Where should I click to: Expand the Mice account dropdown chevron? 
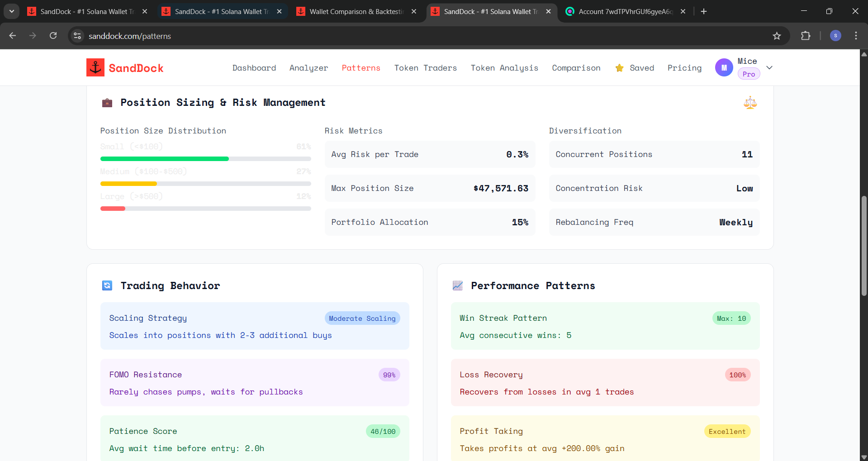pyautogui.click(x=769, y=67)
